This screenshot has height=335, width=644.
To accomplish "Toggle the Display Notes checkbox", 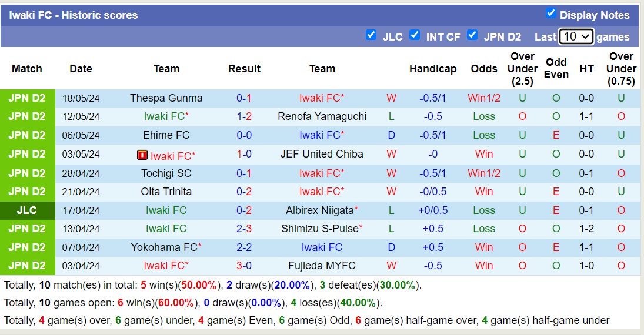I will [551, 13].
